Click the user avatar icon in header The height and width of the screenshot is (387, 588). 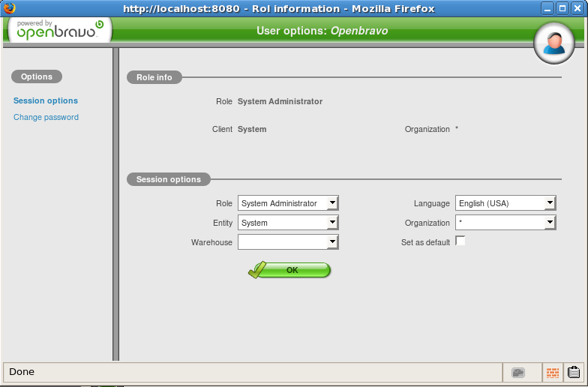pos(554,43)
